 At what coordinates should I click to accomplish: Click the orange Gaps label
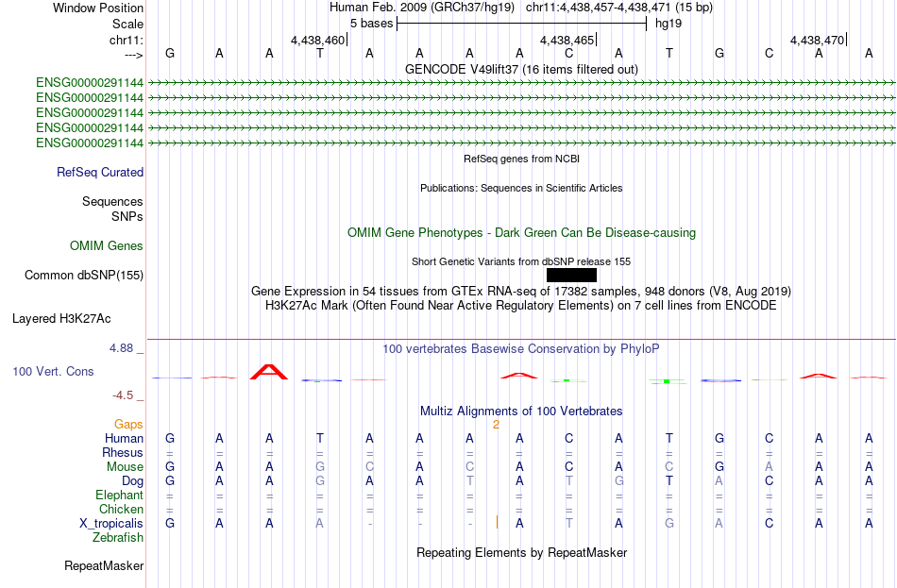(128, 425)
